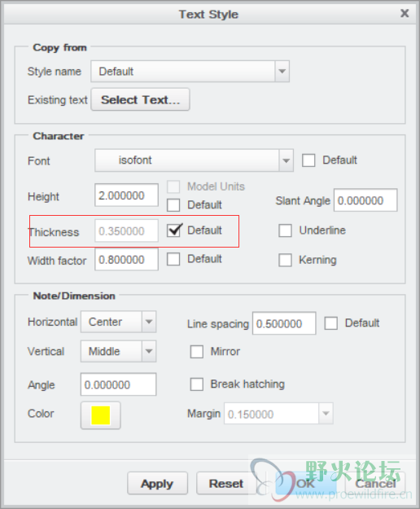
Task: Click the Select Text... button
Action: coord(141,99)
